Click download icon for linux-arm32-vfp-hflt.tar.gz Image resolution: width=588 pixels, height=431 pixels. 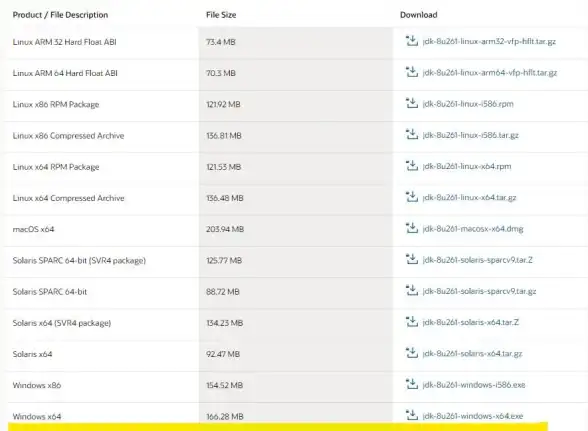pos(412,41)
